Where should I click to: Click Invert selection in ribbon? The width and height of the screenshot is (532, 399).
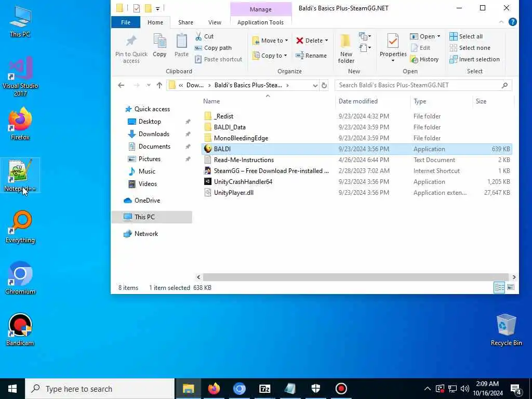pyautogui.click(x=474, y=59)
